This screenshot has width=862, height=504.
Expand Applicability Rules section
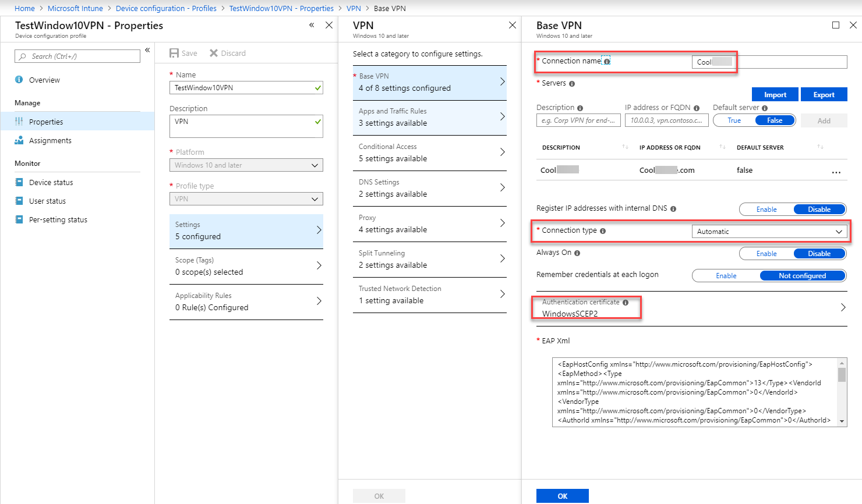point(246,302)
